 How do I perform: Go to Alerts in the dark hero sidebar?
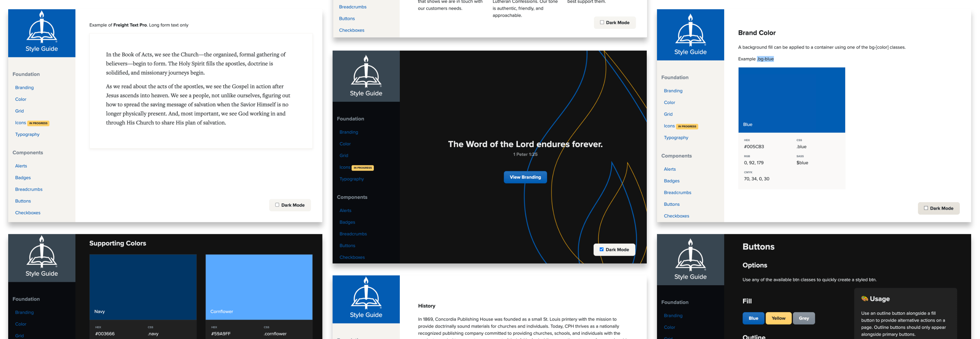point(345,210)
